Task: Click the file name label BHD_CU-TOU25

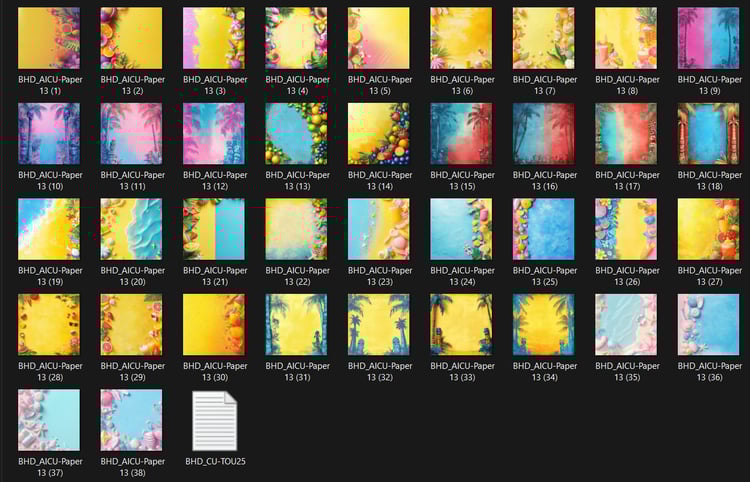Action: point(215,461)
